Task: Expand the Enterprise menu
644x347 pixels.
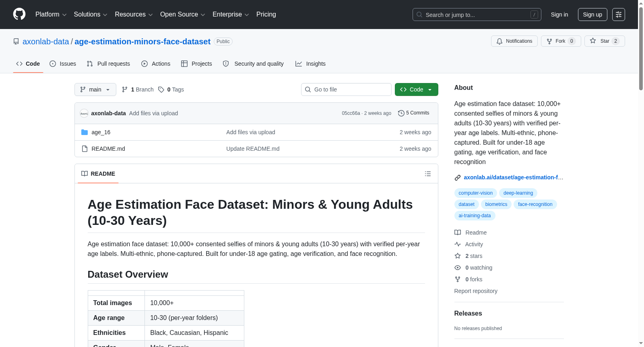Action: [231, 15]
